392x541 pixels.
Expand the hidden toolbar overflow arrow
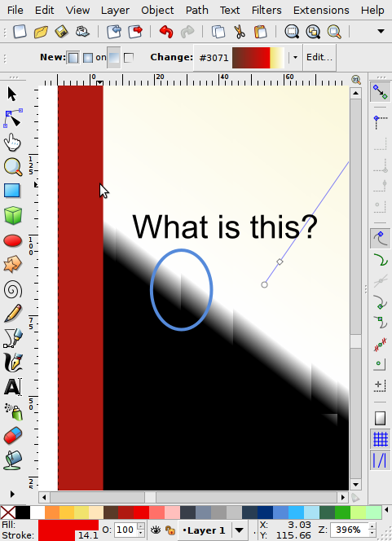click(x=381, y=32)
